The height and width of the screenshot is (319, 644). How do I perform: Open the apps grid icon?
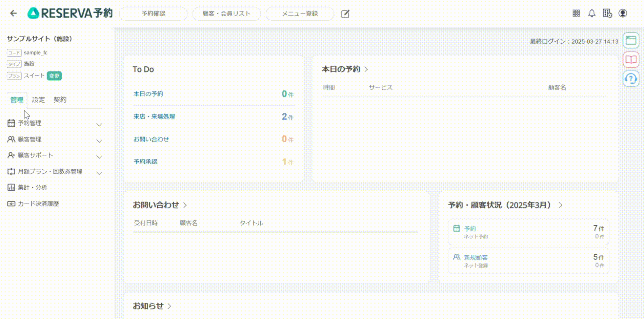pyautogui.click(x=576, y=13)
